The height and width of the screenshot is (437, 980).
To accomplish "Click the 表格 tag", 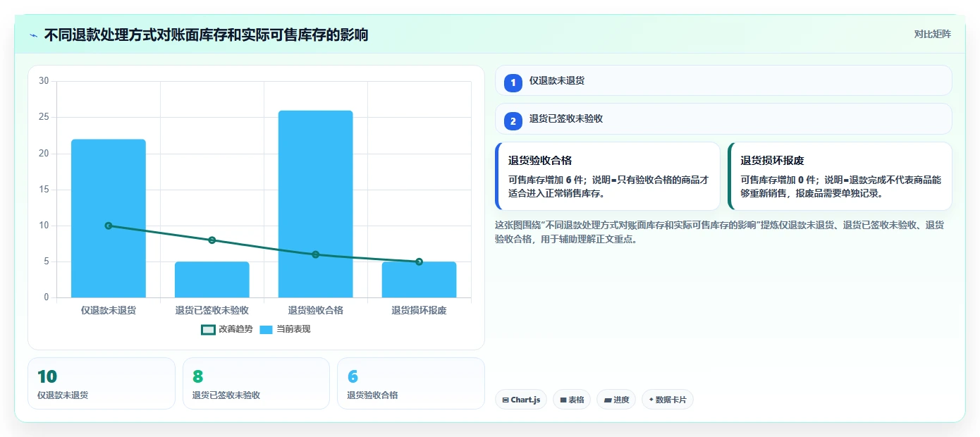I will [x=572, y=400].
